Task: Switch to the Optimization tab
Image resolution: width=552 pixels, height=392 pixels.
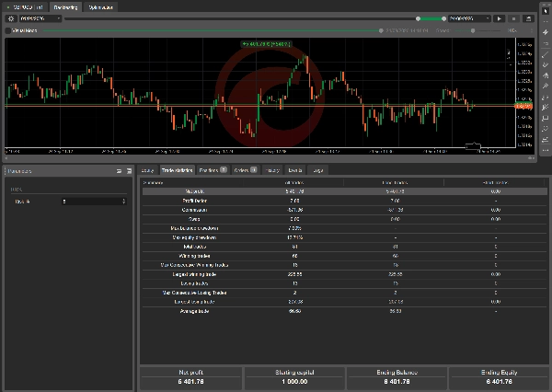Action: coord(100,7)
